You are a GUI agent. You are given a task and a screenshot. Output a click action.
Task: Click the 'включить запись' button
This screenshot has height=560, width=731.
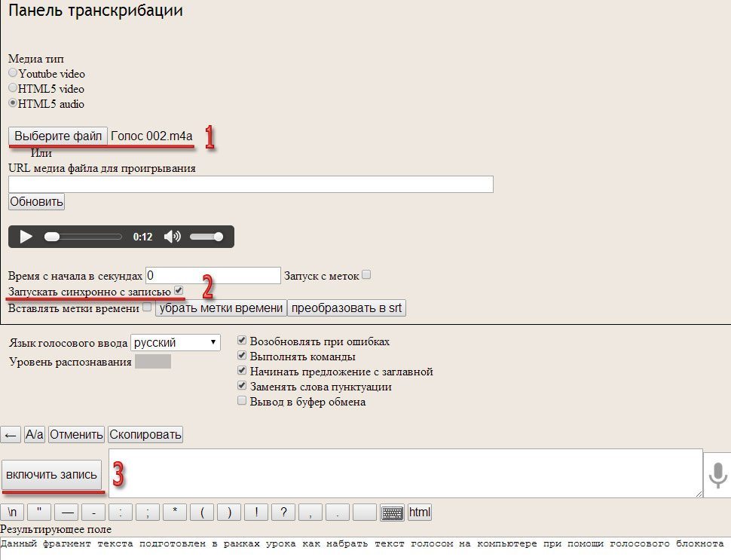pos(51,475)
